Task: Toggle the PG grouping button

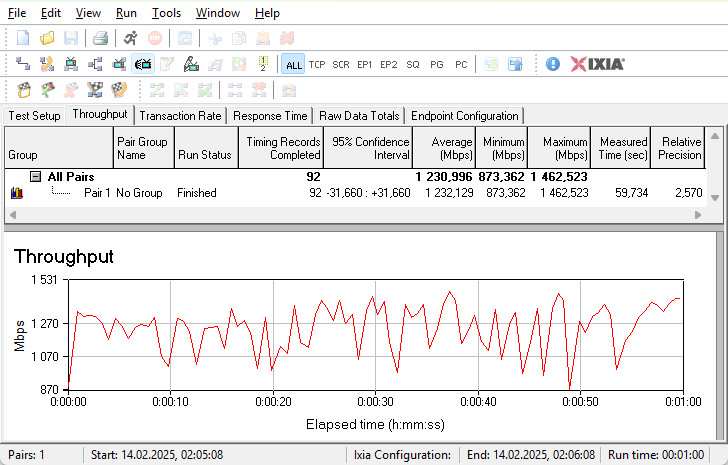Action: click(437, 65)
